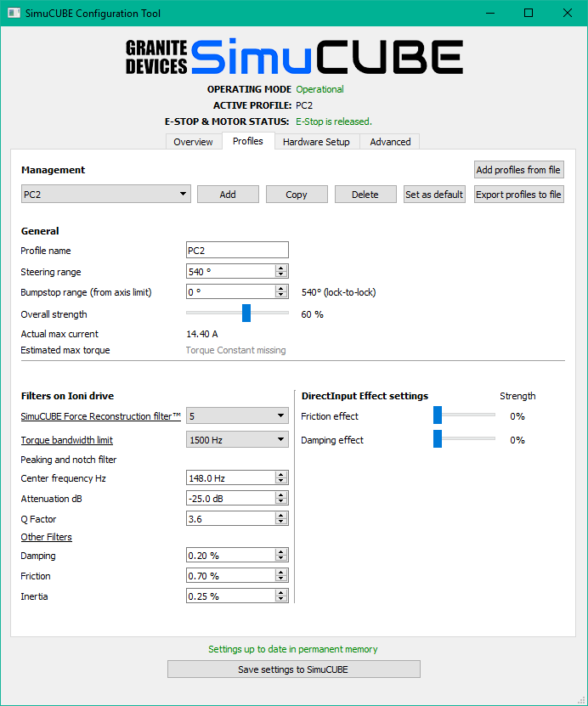
Task: Increase Damping with up arrow
Action: pyautogui.click(x=281, y=552)
